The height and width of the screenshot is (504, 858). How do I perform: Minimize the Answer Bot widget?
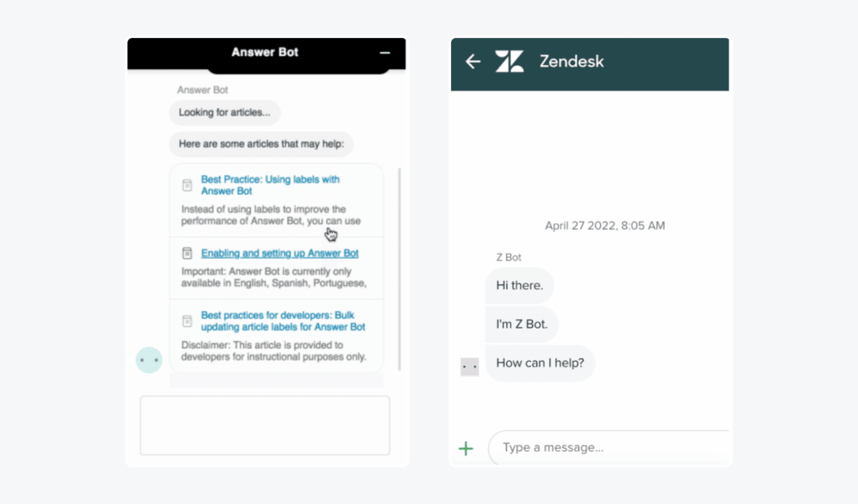[385, 53]
